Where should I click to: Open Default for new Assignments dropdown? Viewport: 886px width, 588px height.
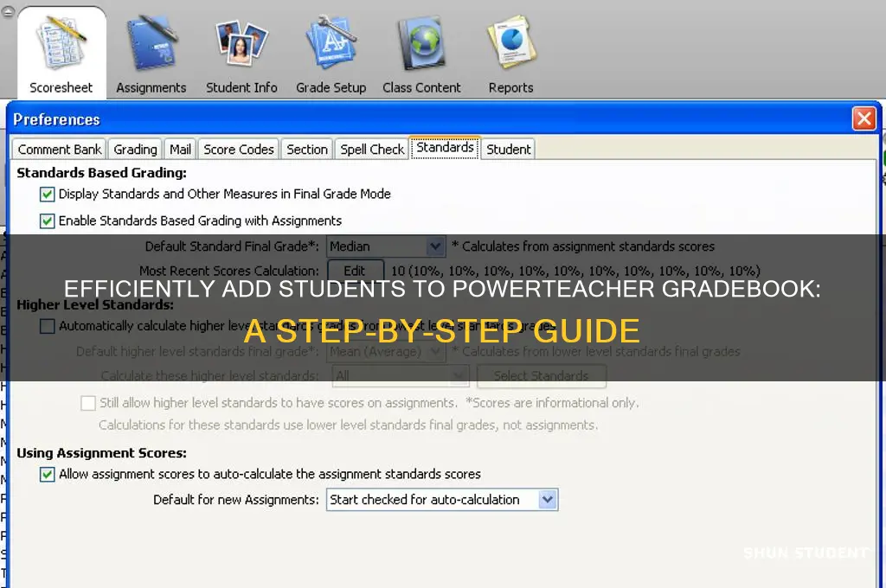[442, 500]
